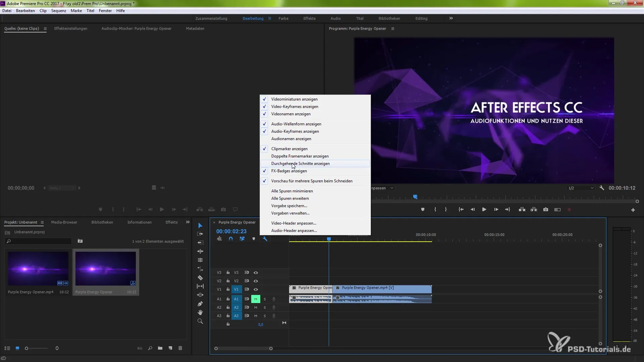Toggle timeline snap magnet icon
The width and height of the screenshot is (644, 362).
point(231,239)
